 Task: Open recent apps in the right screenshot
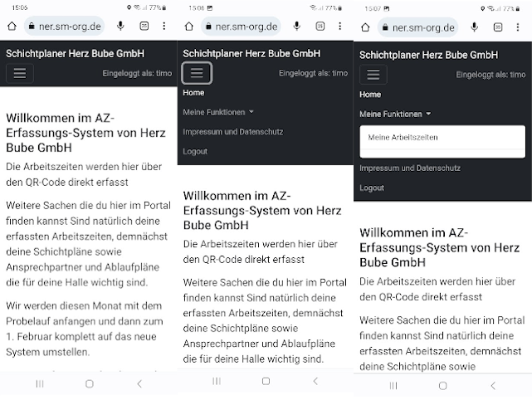click(x=393, y=385)
